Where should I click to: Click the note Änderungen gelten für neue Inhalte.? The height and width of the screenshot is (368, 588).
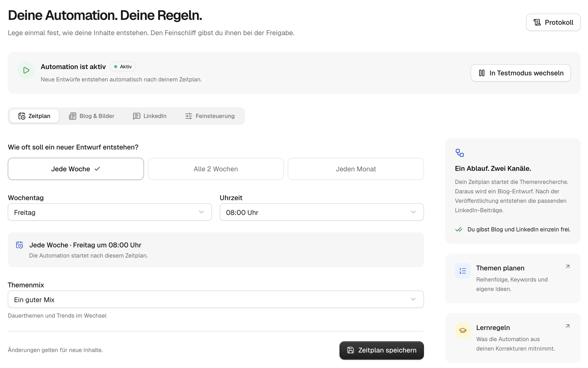pyautogui.click(x=55, y=350)
